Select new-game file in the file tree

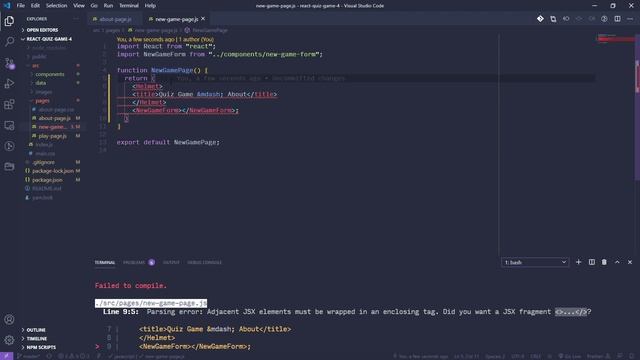click(52, 127)
